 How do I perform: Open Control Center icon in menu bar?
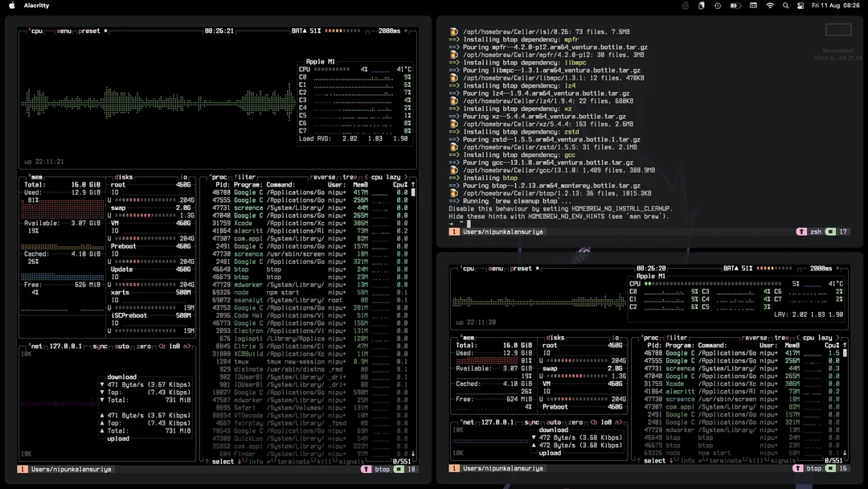tap(800, 6)
